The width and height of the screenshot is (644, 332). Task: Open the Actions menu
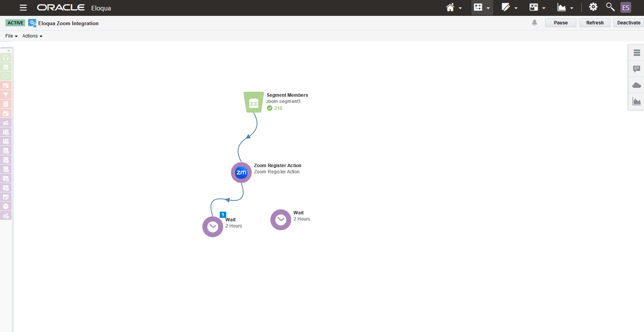(x=32, y=36)
